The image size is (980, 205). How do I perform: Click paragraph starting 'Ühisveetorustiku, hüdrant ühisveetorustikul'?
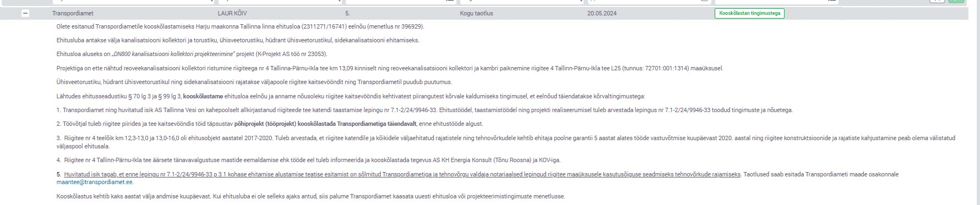[254, 82]
